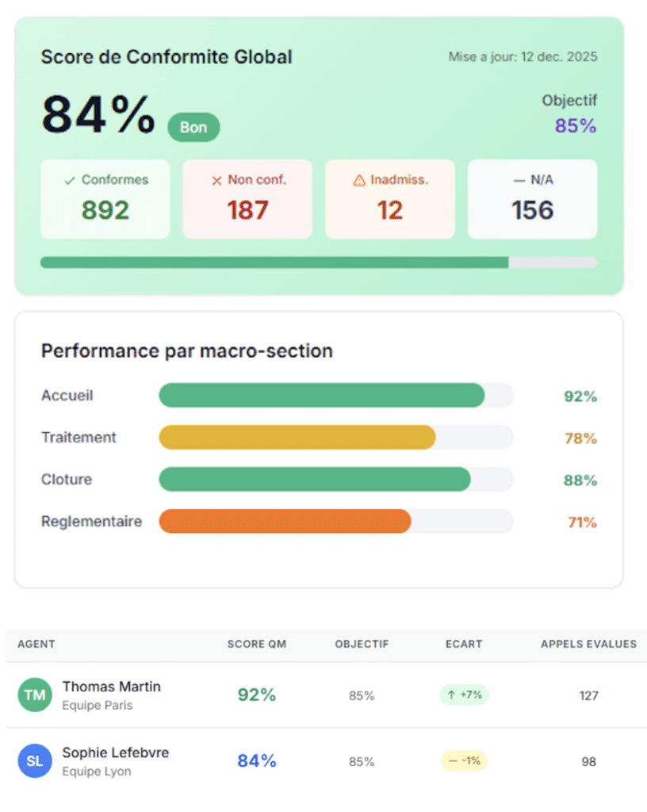Open the Conformes 892 card
The height and width of the screenshot is (812, 647).
pos(105,199)
